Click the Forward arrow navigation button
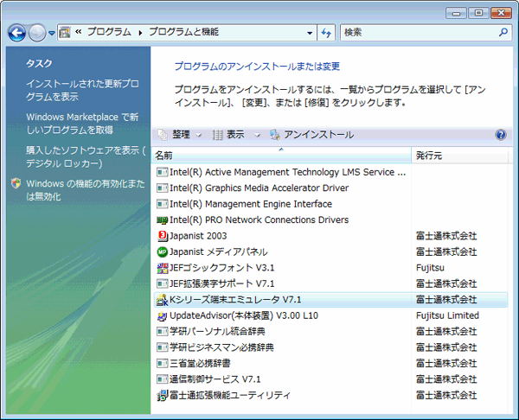 coord(37,33)
